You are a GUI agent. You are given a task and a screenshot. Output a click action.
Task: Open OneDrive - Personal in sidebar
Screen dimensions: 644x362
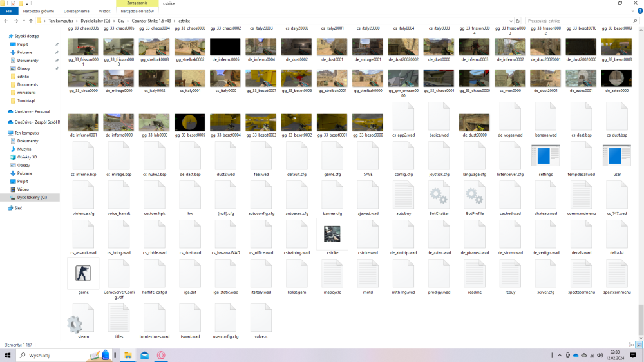coord(32,111)
